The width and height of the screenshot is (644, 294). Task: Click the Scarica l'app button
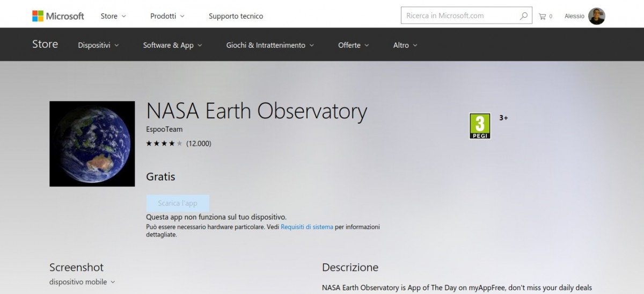(x=178, y=203)
